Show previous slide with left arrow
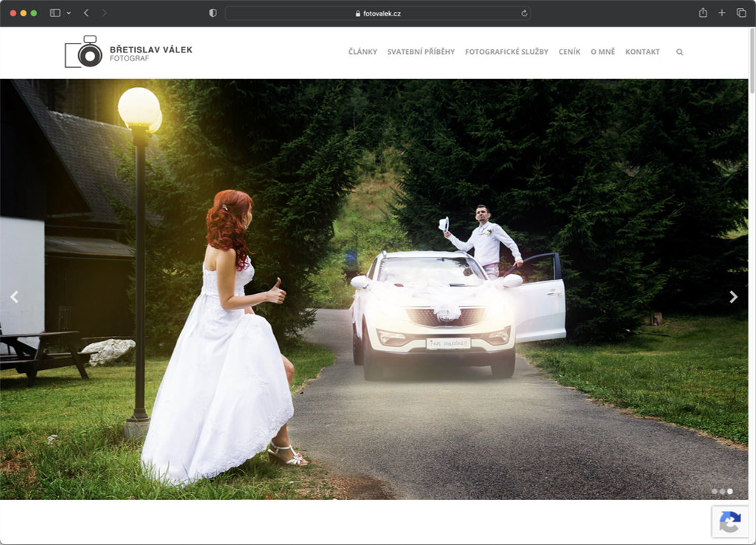This screenshot has width=756, height=545. pyautogui.click(x=14, y=297)
